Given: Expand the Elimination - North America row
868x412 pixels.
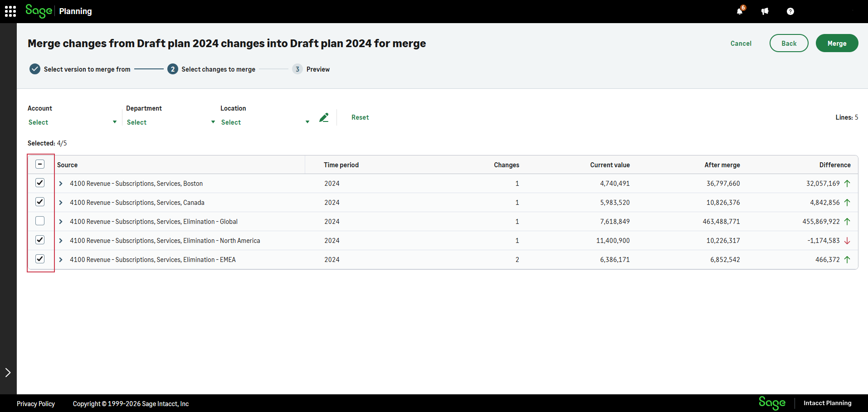Looking at the screenshot, I should click(61, 241).
